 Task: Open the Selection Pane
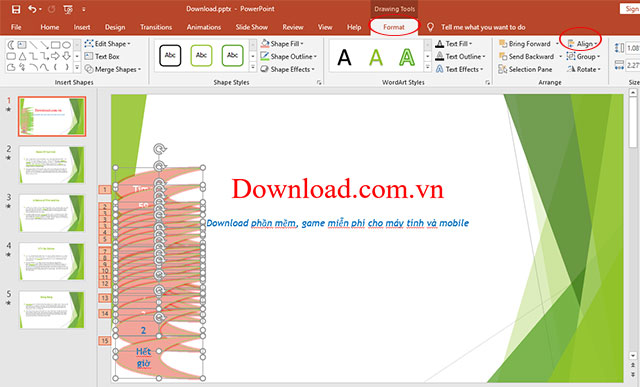coord(525,69)
